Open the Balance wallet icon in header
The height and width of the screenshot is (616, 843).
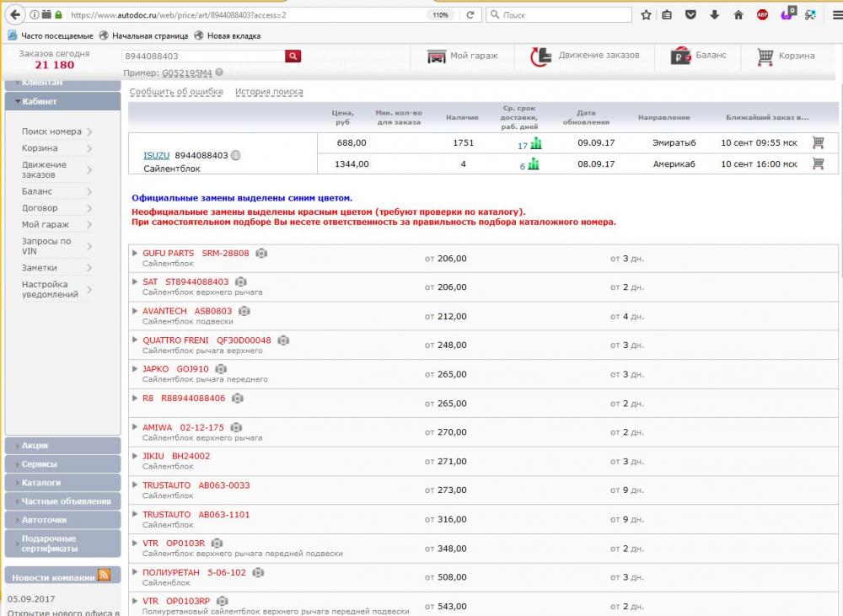[680, 56]
